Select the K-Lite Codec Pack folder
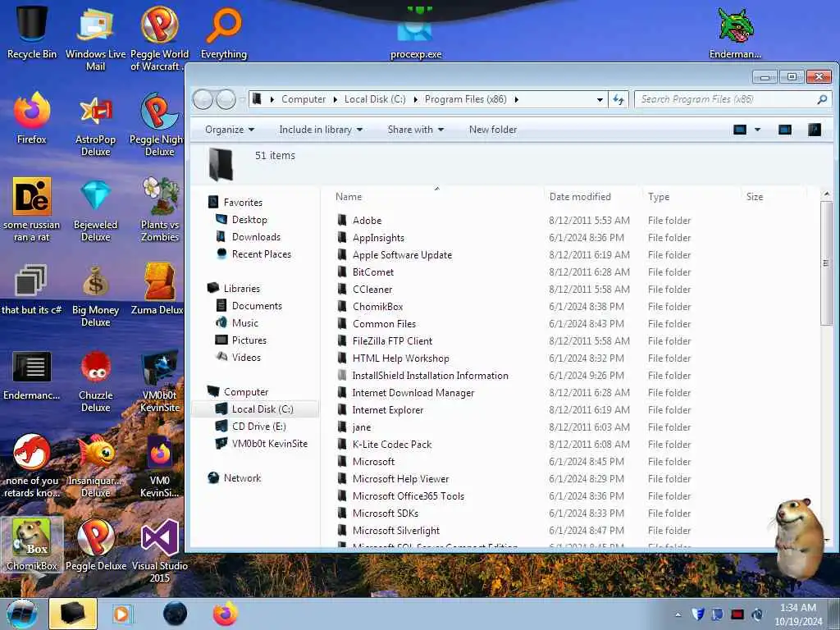 (x=391, y=444)
